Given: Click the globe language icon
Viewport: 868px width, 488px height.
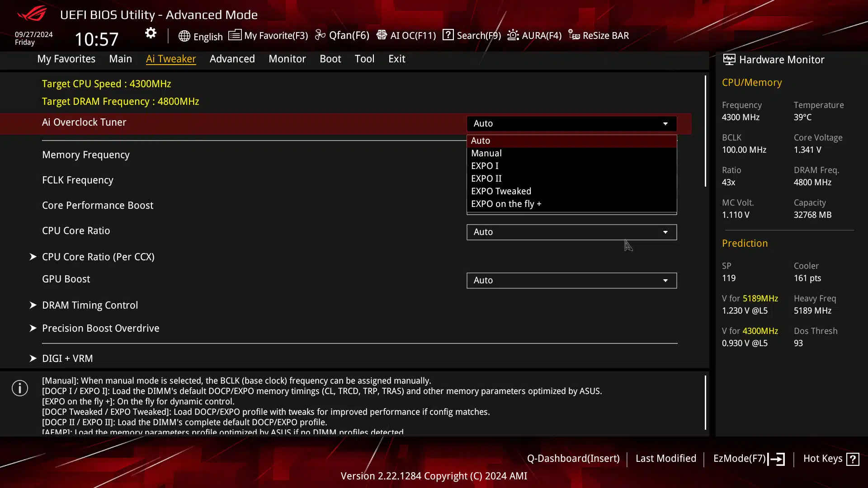Looking at the screenshot, I should [184, 36].
